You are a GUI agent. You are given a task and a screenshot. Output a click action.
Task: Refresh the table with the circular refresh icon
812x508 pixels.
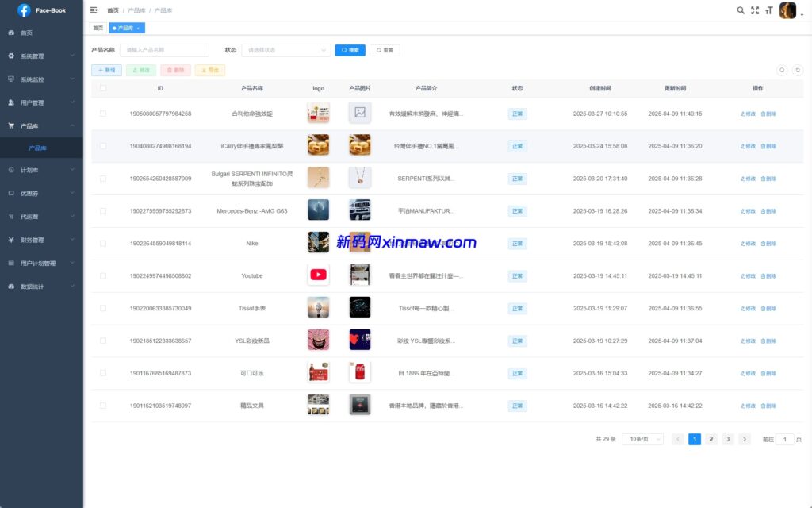(x=798, y=70)
